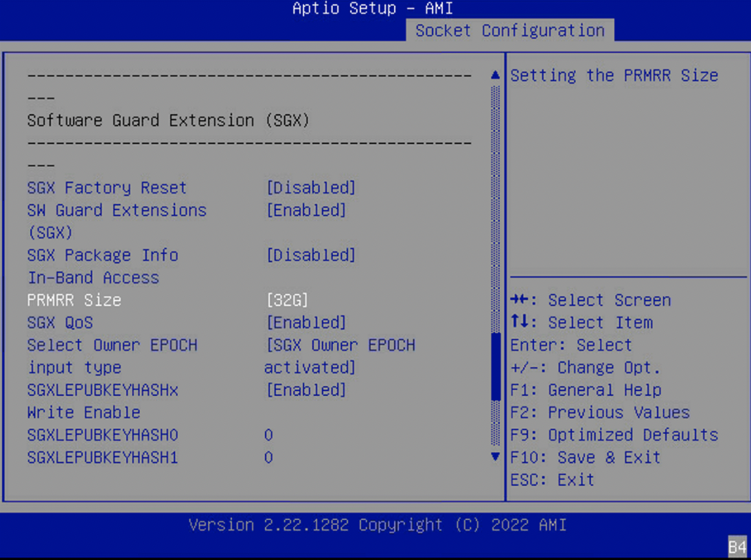The height and width of the screenshot is (560, 751).
Task: Click the B4 status code indicator
Action: (737, 547)
